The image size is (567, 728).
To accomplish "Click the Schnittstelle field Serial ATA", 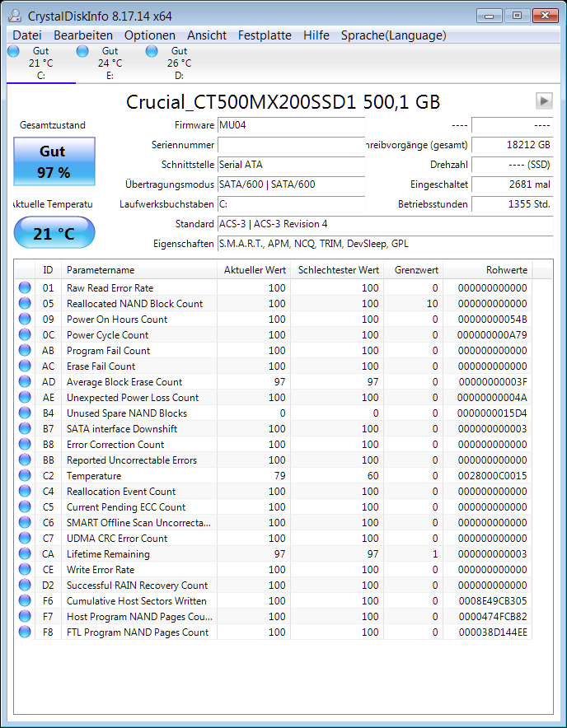I will point(292,165).
